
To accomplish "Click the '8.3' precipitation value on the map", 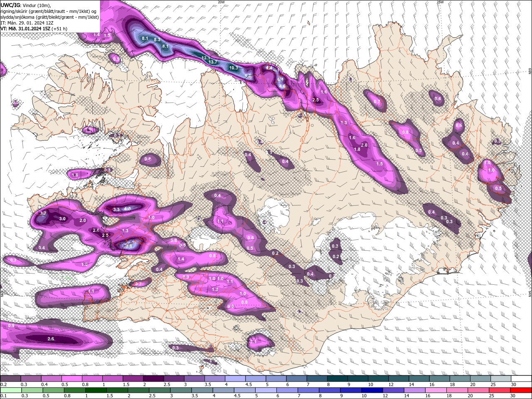I will (x=157, y=39).
